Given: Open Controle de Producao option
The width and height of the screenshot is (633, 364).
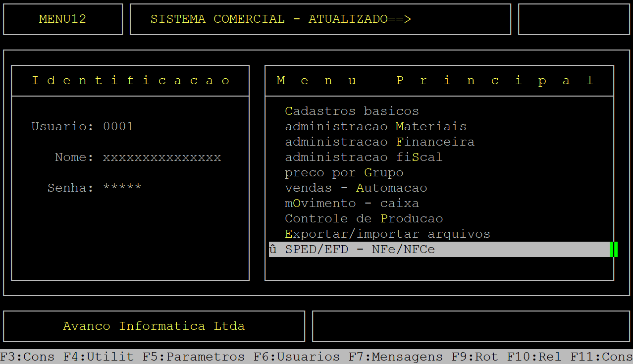Looking at the screenshot, I should [364, 218].
